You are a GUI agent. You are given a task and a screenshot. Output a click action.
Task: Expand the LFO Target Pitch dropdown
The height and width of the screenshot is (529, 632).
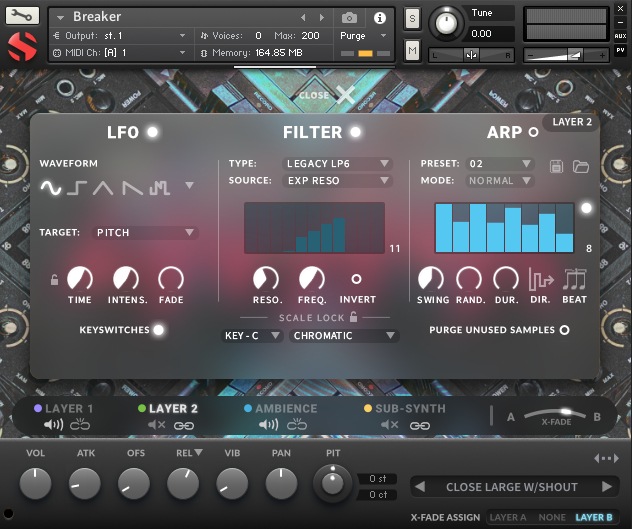(x=145, y=232)
